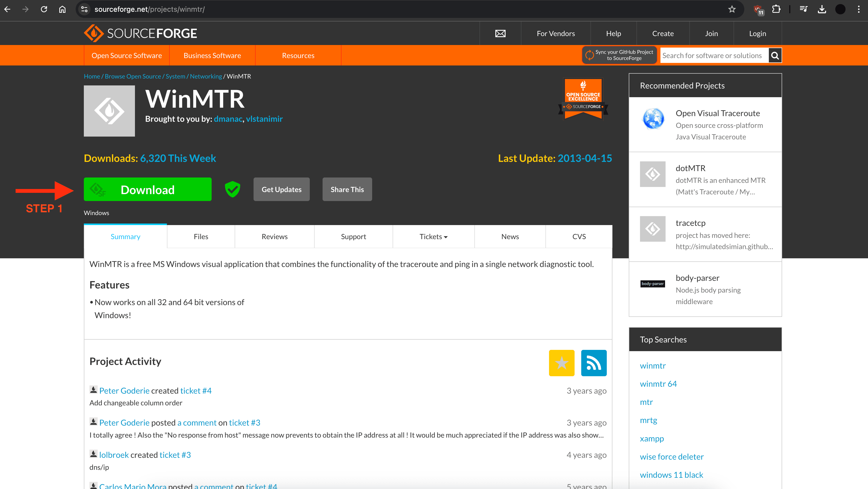Open the media control playlist icon
Viewport: 868px width, 489px height.
[804, 9]
